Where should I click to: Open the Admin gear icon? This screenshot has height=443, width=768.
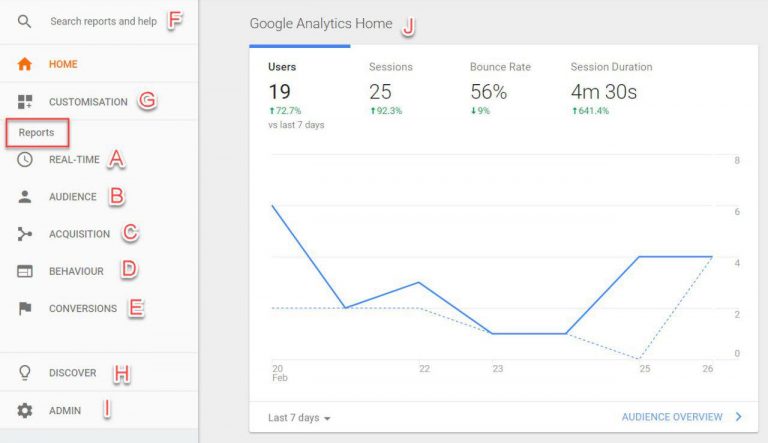(25, 410)
